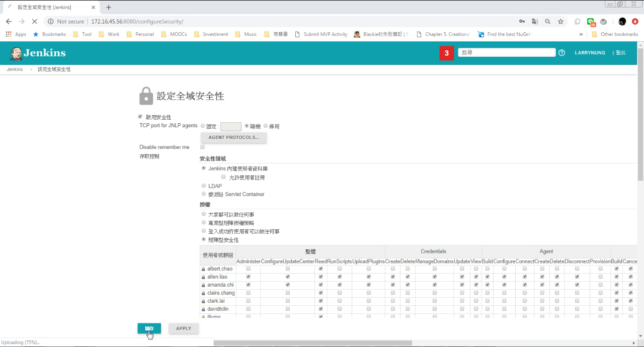Click the Jenkins breadcrumb item
This screenshot has width=644, height=347.
click(x=15, y=69)
